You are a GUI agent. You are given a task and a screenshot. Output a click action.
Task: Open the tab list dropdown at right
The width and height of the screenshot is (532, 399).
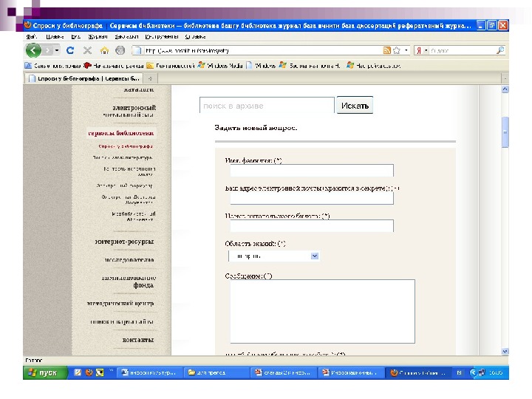point(505,79)
